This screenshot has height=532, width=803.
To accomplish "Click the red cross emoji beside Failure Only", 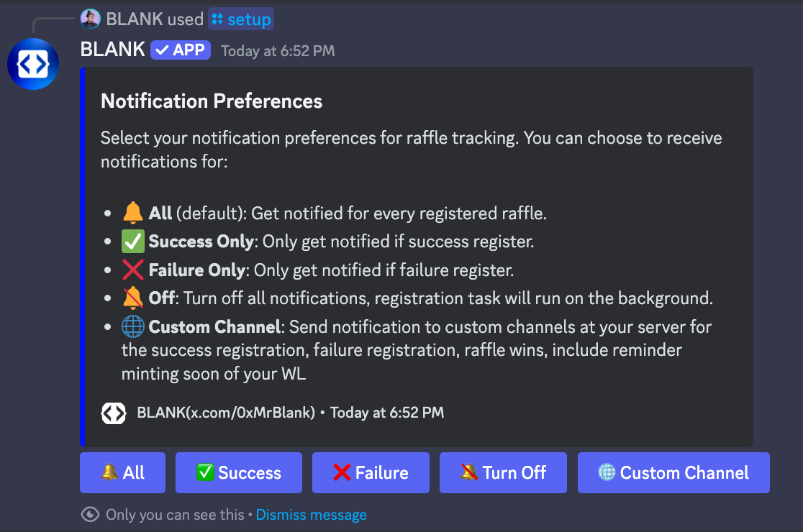I will click(x=132, y=270).
